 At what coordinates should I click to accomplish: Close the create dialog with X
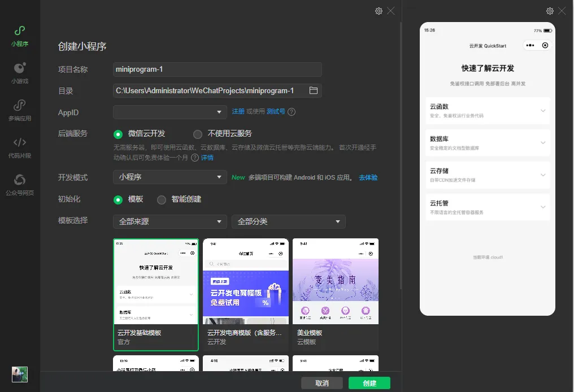[x=391, y=11]
